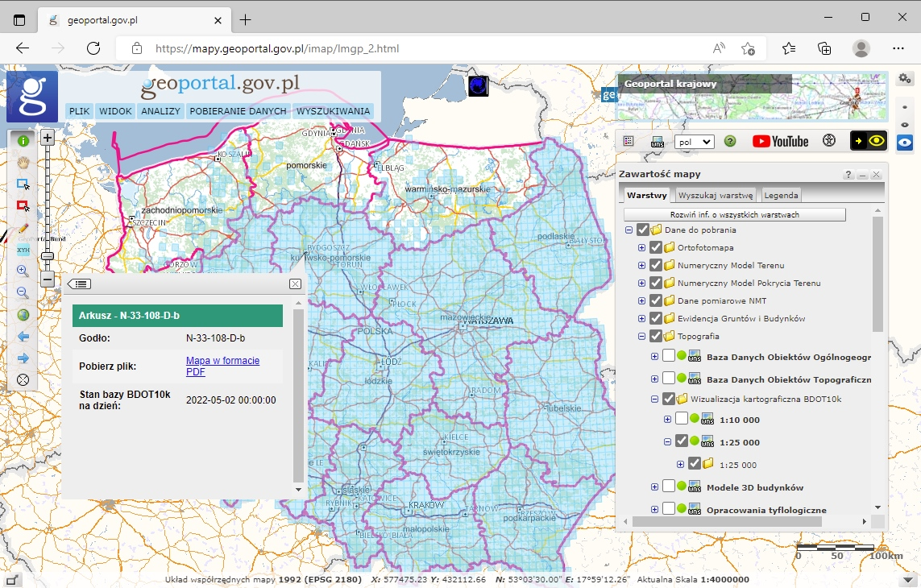Screen dimensions: 921x588
Task: Go to previous view with back arrow
Action: [x=23, y=336]
